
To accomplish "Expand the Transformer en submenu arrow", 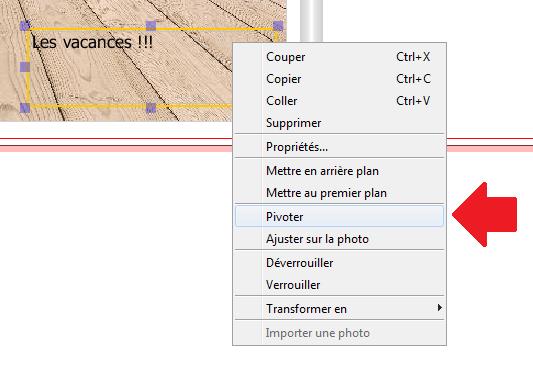I will tap(440, 308).
